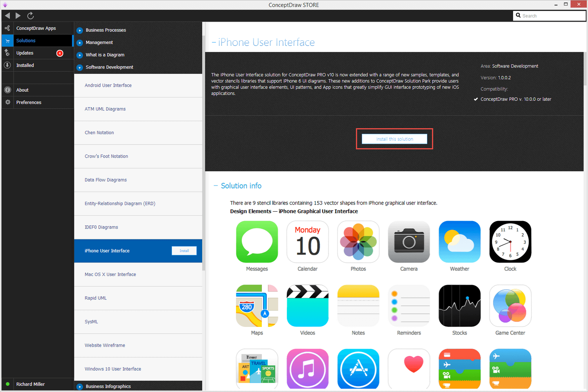This screenshot has width=588, height=392.
Task: Open the Installed section
Action: pyautogui.click(x=38, y=65)
